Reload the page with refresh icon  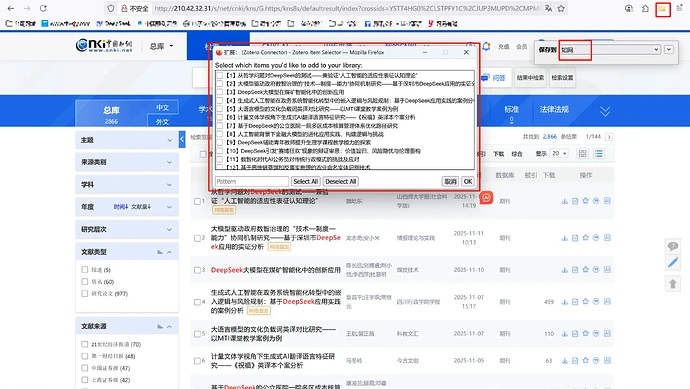[43, 8]
